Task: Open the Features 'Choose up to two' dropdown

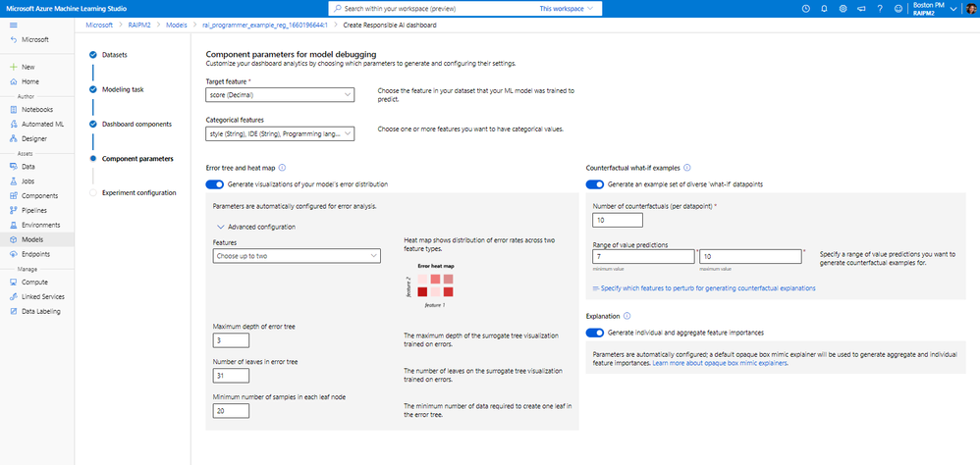Action: coord(297,256)
